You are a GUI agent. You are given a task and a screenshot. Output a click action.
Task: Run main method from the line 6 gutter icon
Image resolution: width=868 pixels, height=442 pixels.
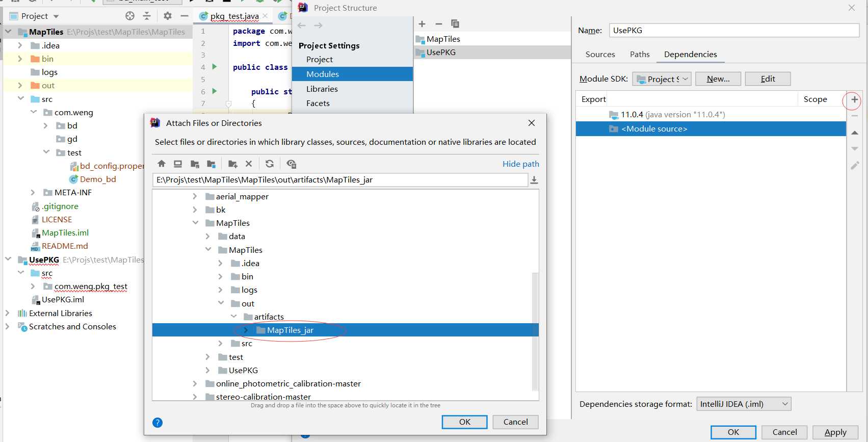pyautogui.click(x=215, y=91)
